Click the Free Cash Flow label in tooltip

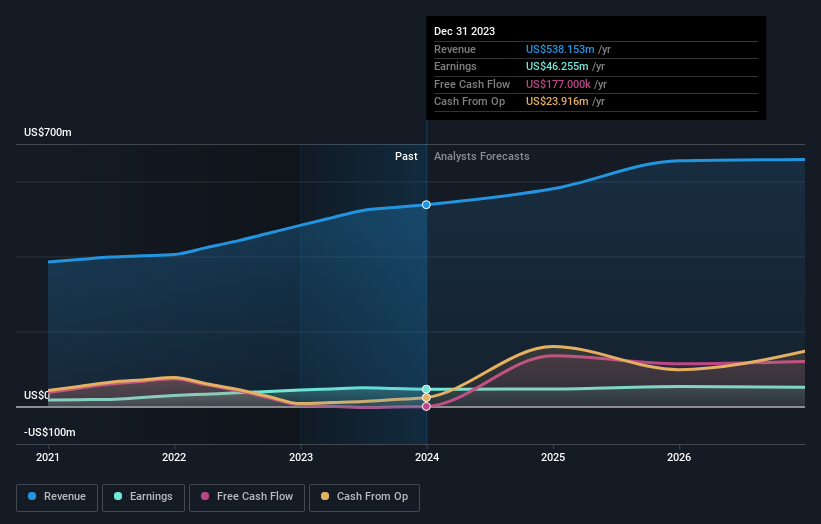472,84
